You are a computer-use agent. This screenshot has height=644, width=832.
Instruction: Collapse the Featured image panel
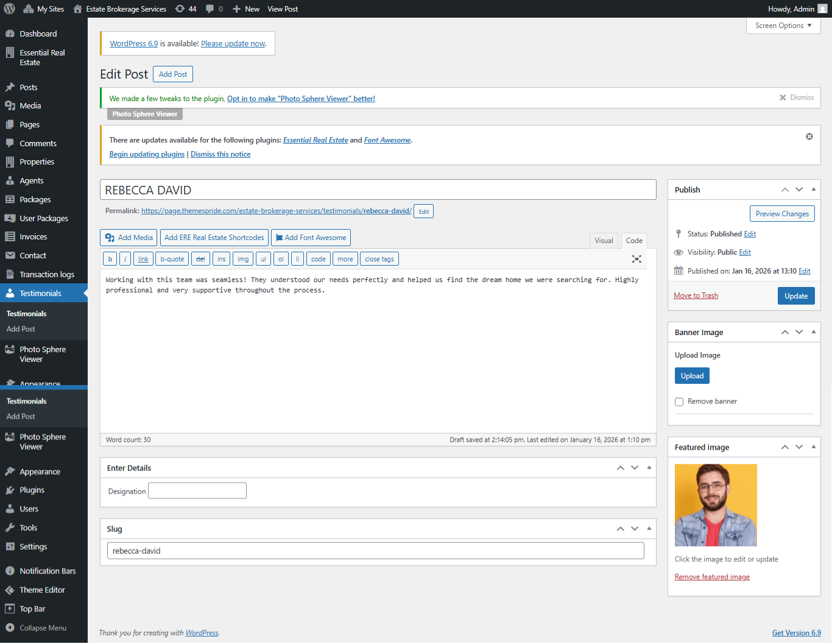(x=814, y=447)
